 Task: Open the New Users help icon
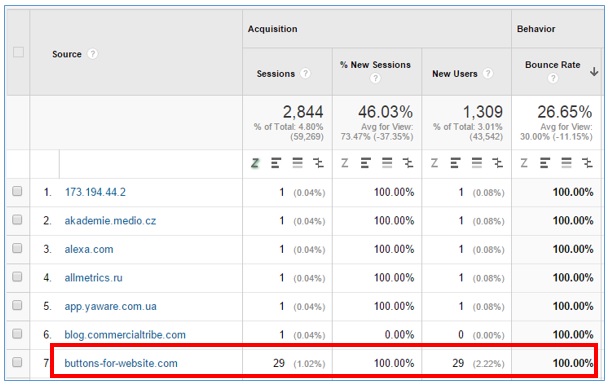[488, 73]
